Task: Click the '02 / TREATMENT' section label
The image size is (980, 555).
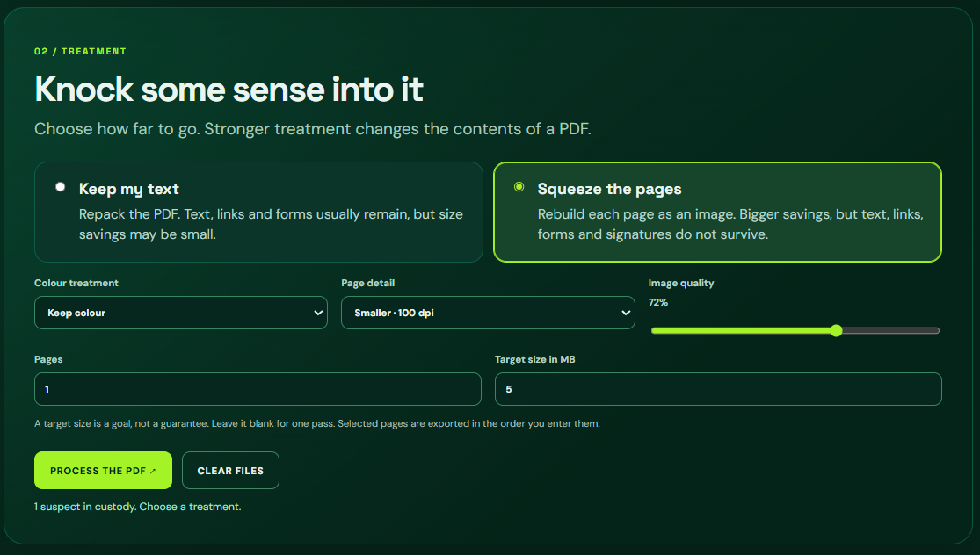Action: [80, 51]
